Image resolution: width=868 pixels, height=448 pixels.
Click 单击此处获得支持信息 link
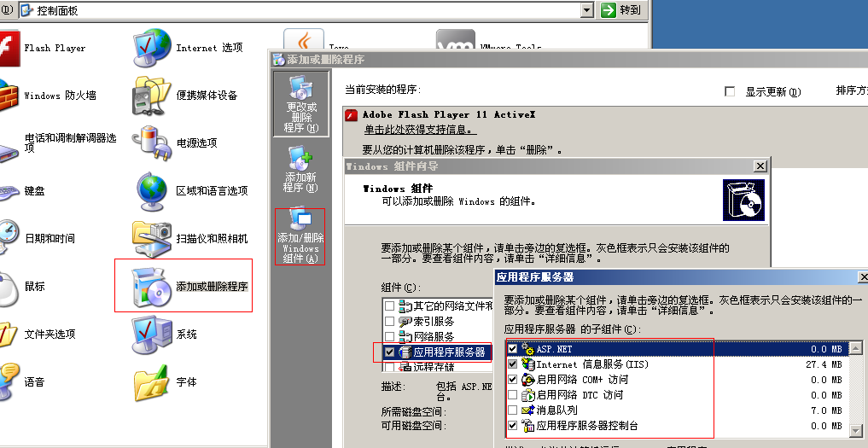pos(420,130)
